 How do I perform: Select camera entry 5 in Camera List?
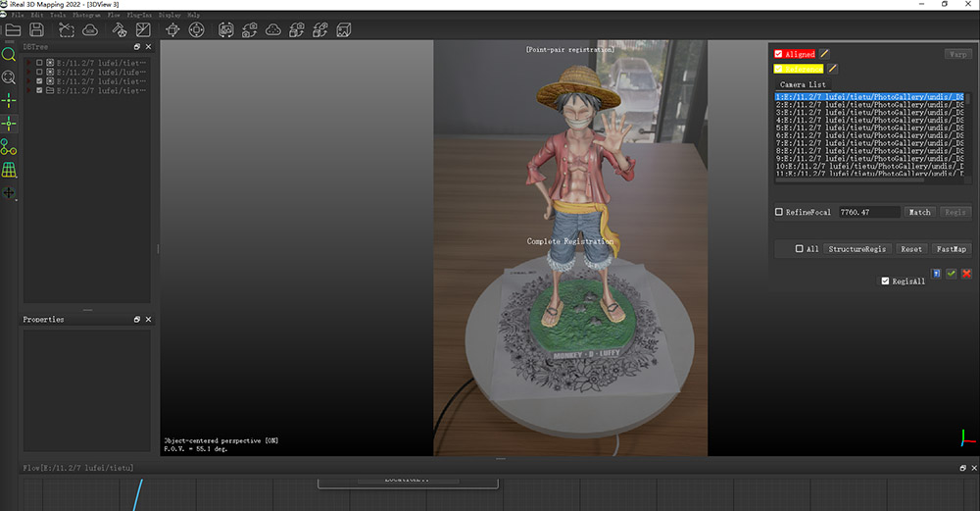coord(869,128)
